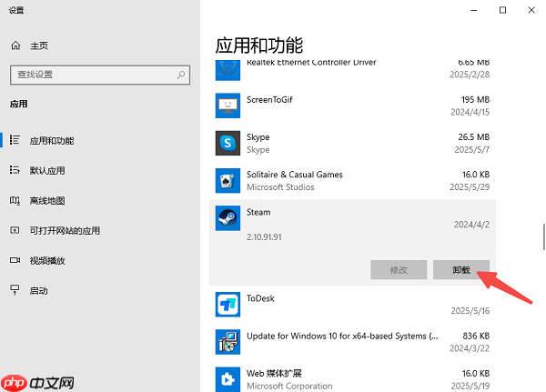This screenshot has width=546, height=392.
Task: Select 应用和功能 in the sidebar
Action: (x=52, y=141)
